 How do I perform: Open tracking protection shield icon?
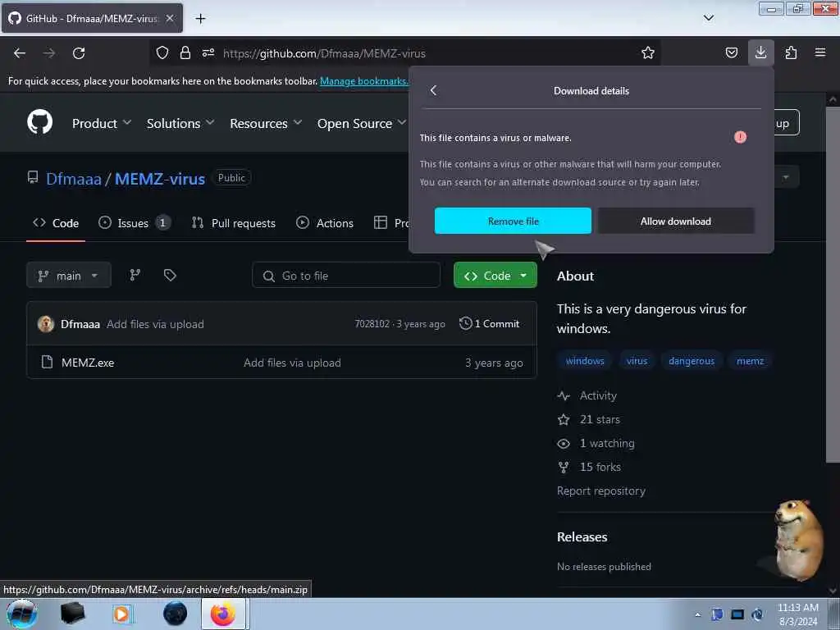point(162,52)
